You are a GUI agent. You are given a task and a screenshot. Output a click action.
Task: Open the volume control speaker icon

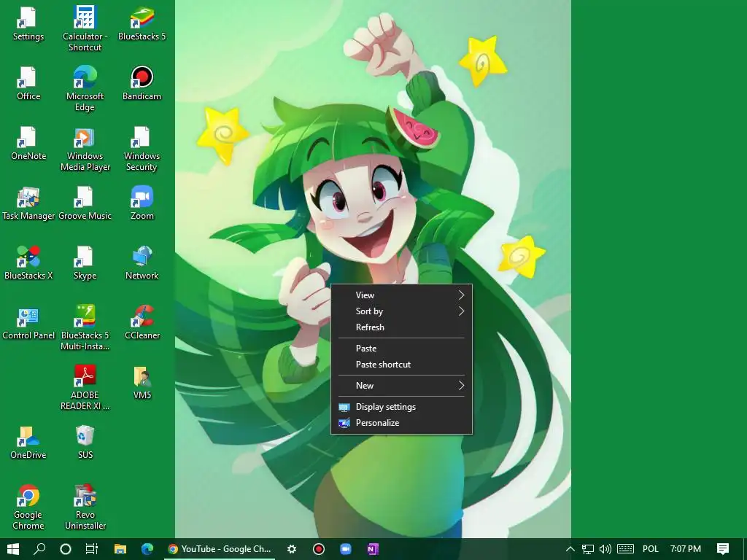605,549
